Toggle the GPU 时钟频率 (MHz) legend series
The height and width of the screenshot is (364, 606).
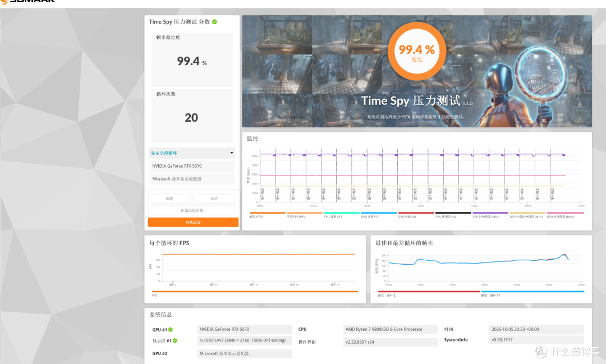coord(564,215)
